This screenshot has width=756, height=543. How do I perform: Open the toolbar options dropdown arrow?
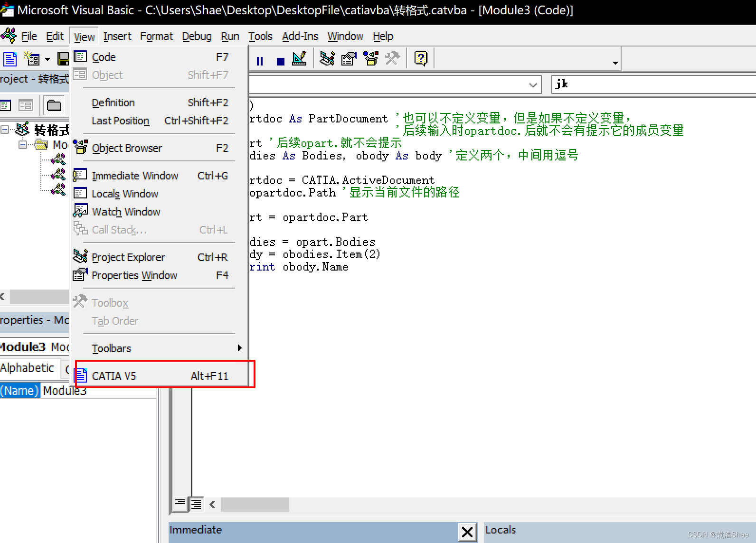615,63
